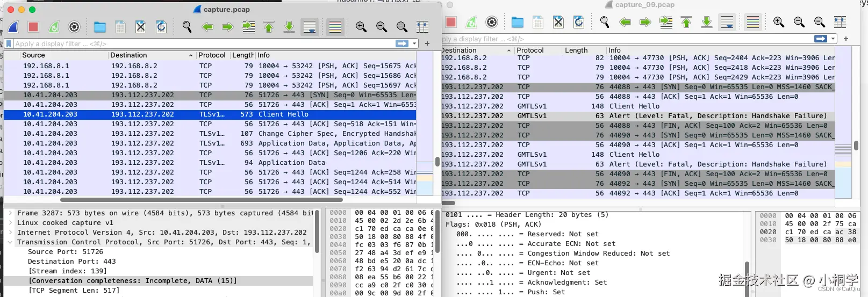Viewport: 868px width, 297px height.
Task: Toggle colorization in capture_09.pcap window
Action: (x=753, y=22)
